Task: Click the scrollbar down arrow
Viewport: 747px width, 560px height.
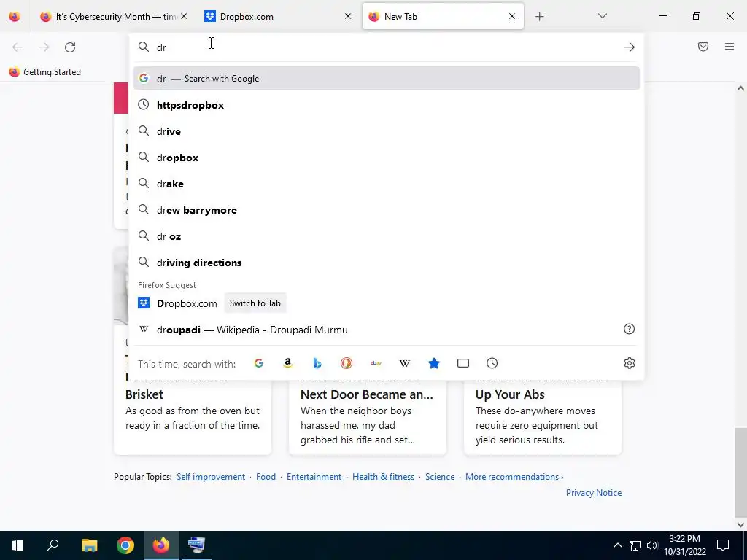Action: tap(740, 525)
